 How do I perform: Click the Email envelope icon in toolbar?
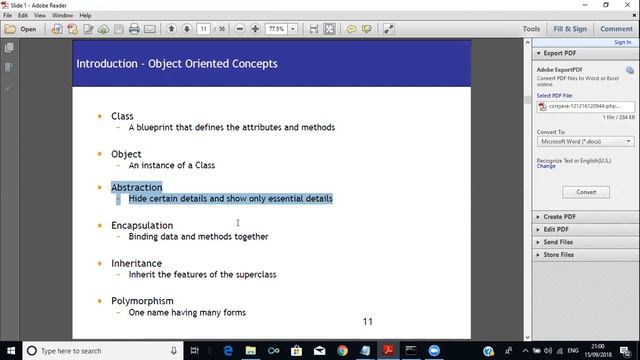150,29
